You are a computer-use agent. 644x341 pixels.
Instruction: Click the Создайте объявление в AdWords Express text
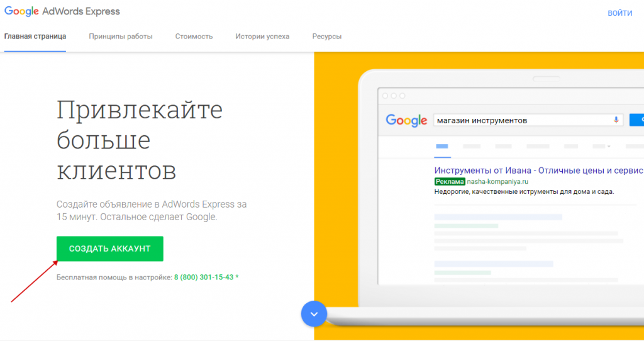point(152,210)
